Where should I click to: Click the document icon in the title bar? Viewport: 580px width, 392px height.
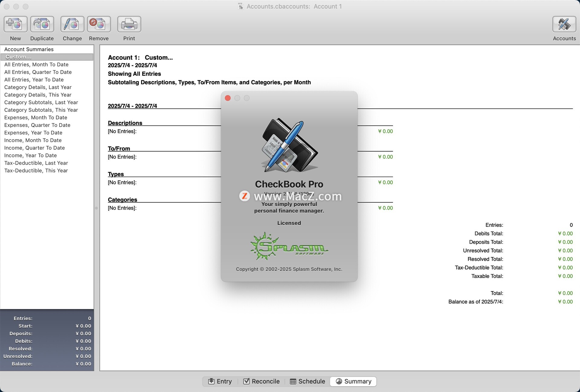[240, 6]
